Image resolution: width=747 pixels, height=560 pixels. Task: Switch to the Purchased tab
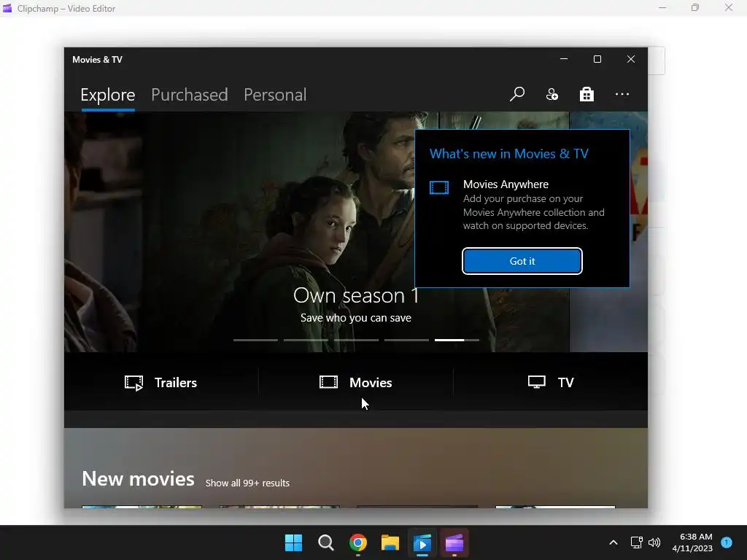point(189,95)
